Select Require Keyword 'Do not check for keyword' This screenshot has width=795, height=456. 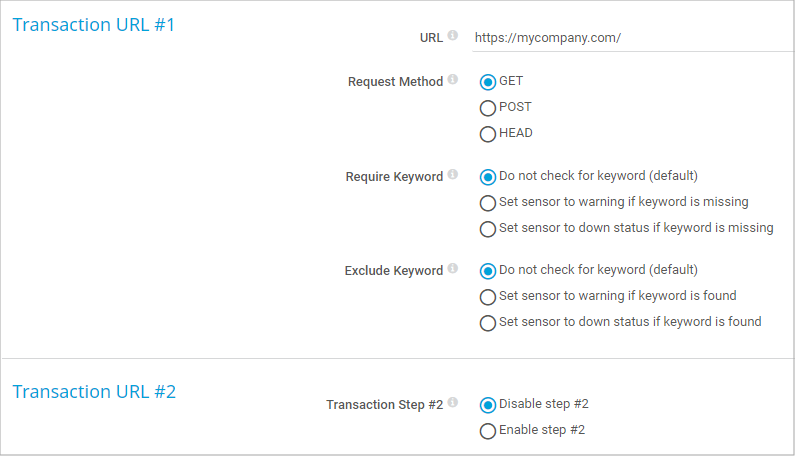pos(488,177)
